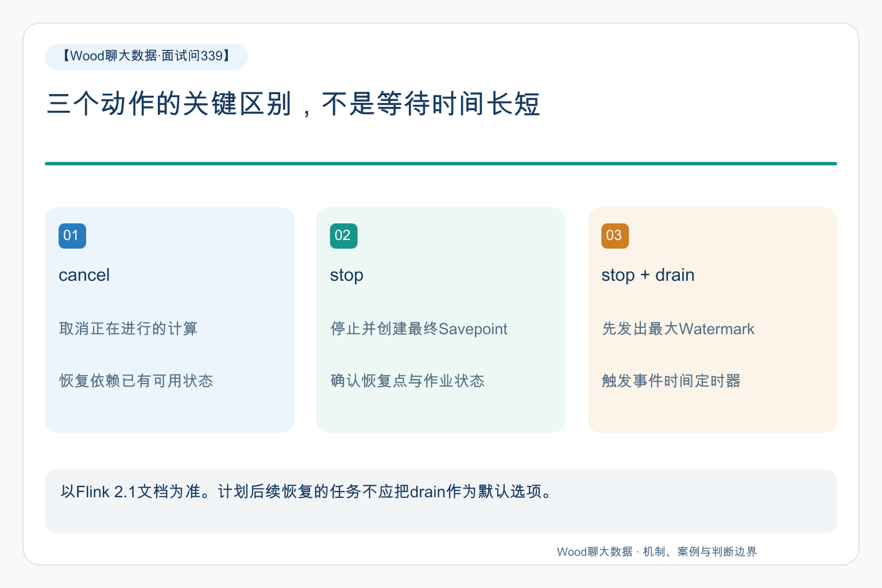Click the text 先发出最大Watermark

click(678, 328)
